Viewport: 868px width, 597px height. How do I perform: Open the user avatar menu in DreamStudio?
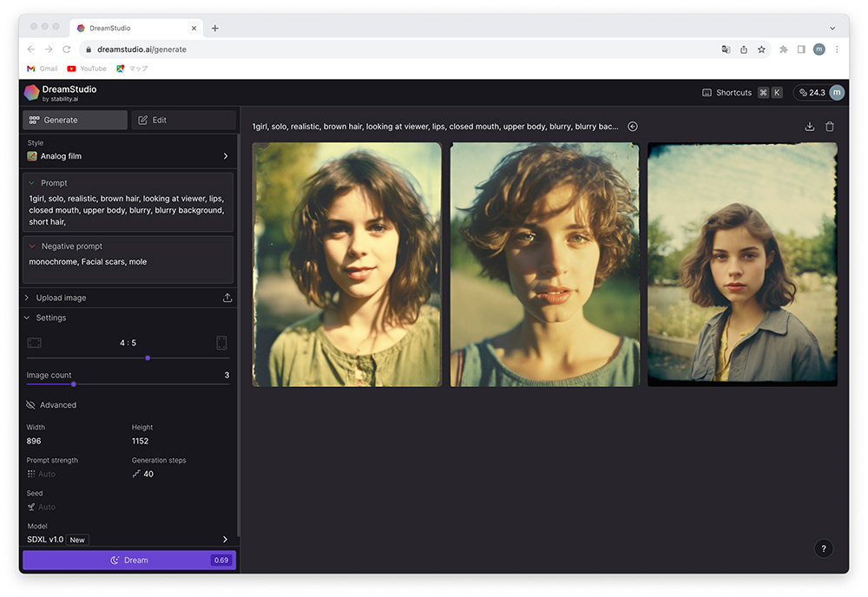[x=837, y=92]
